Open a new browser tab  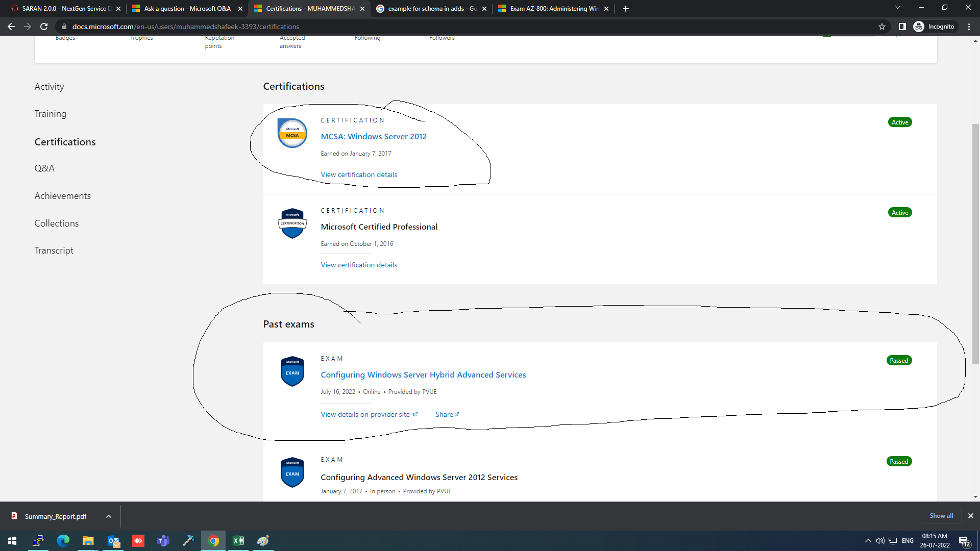pyautogui.click(x=626, y=9)
